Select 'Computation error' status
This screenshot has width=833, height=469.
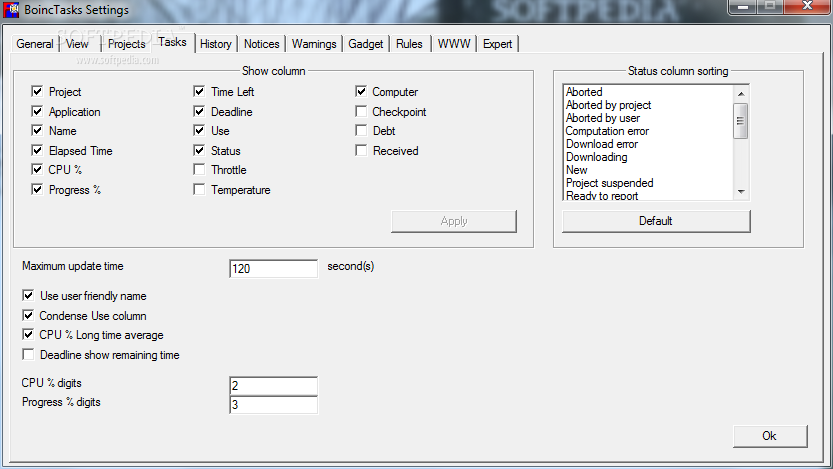[607, 131]
